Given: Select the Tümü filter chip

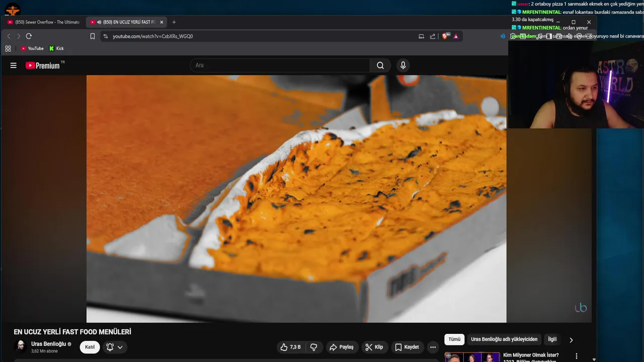Looking at the screenshot, I should (x=454, y=339).
